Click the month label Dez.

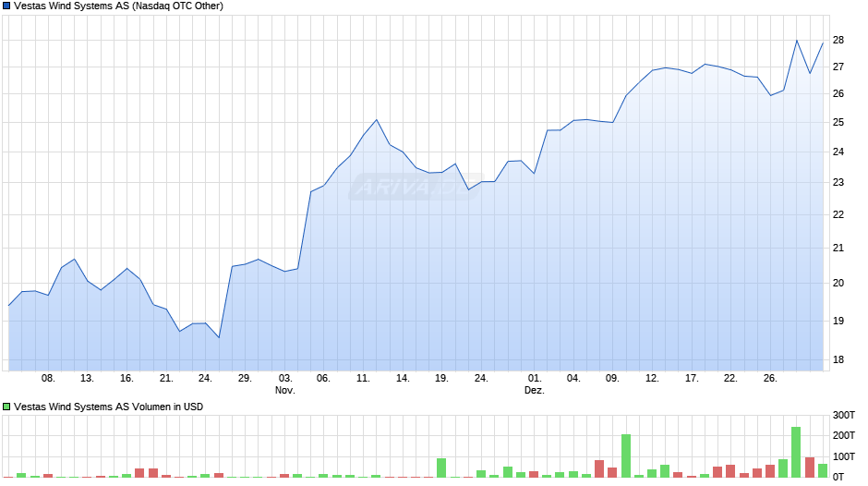[x=535, y=390]
